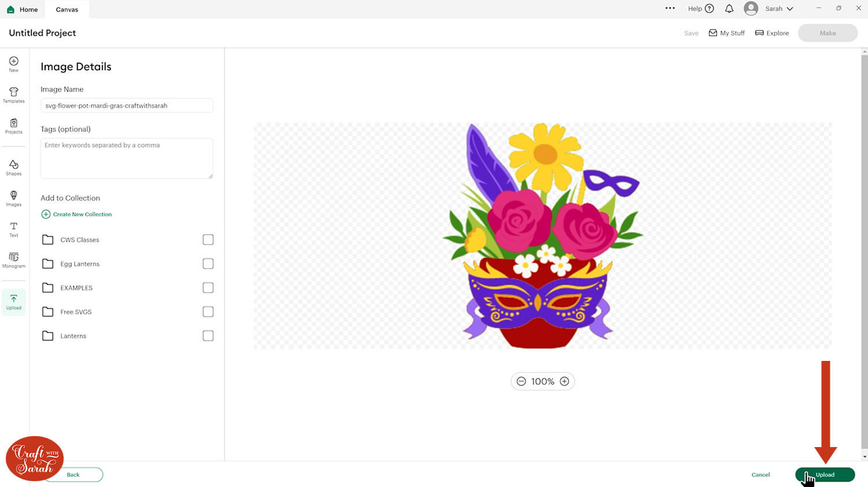Image resolution: width=868 pixels, height=487 pixels.
Task: Click the Untitled Project title
Action: coord(42,33)
